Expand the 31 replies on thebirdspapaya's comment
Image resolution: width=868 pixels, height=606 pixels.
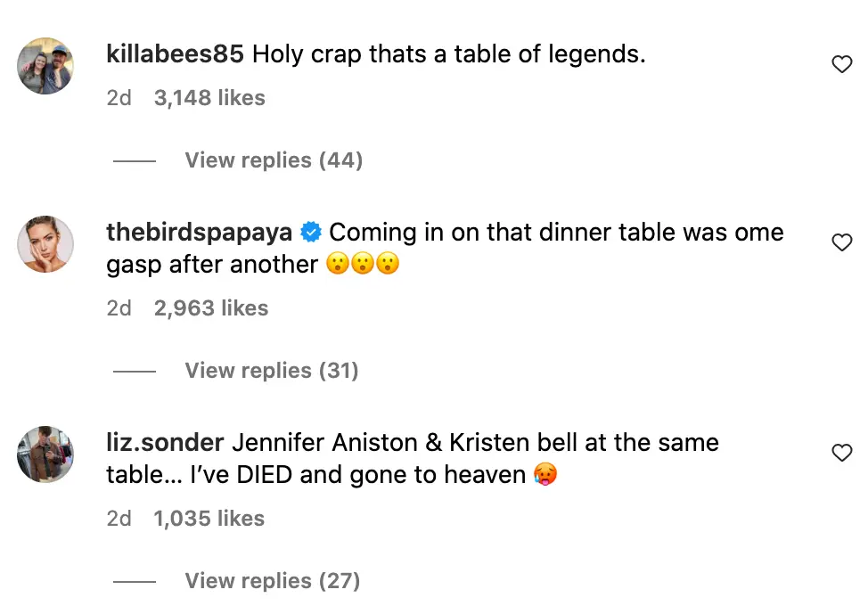point(271,370)
